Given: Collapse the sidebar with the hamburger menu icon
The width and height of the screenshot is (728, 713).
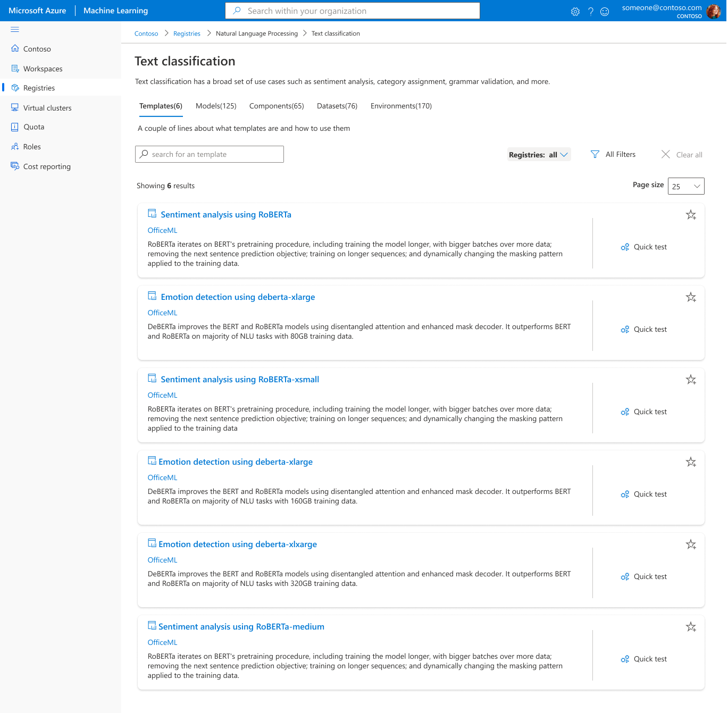Looking at the screenshot, I should pos(15,29).
